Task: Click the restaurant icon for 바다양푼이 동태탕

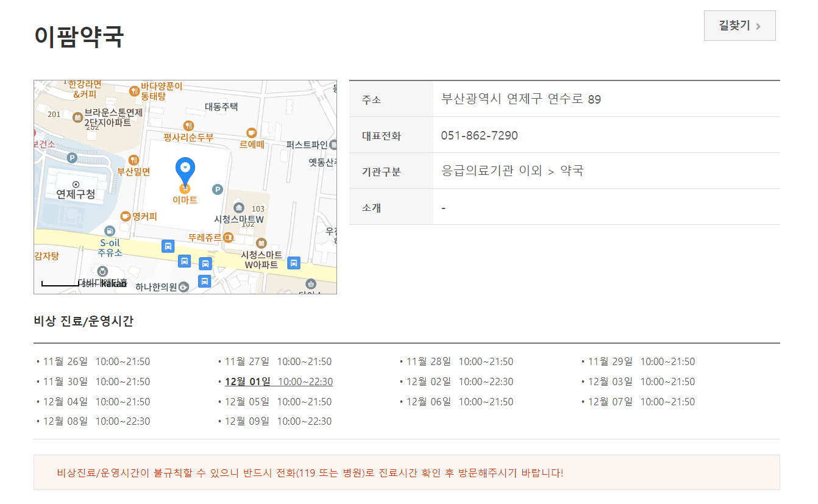Action: coord(133,91)
